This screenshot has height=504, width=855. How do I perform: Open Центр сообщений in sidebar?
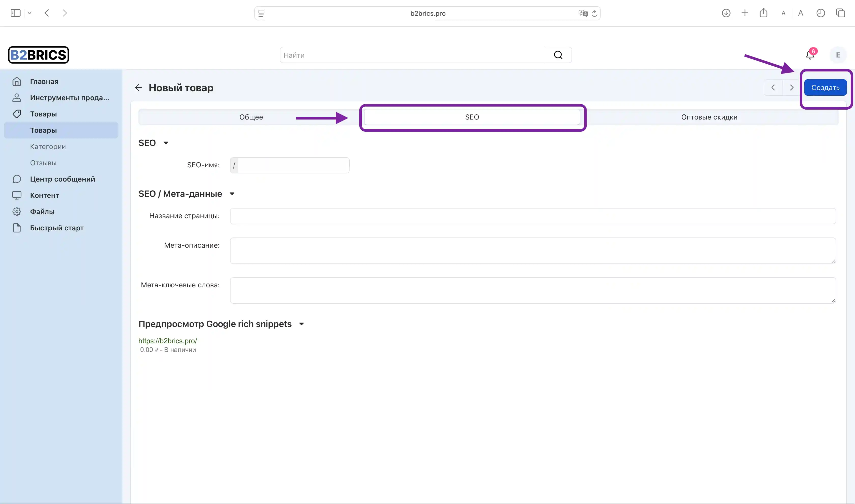62,179
